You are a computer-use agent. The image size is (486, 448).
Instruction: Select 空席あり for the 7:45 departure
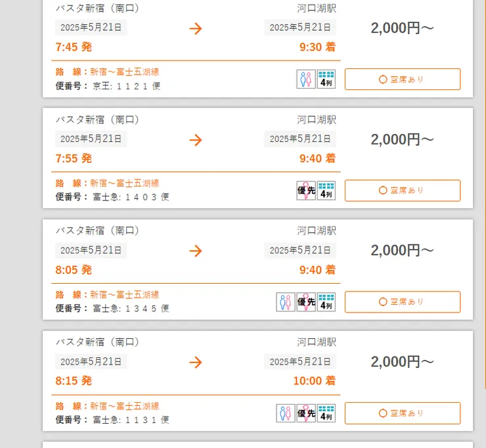click(x=402, y=79)
